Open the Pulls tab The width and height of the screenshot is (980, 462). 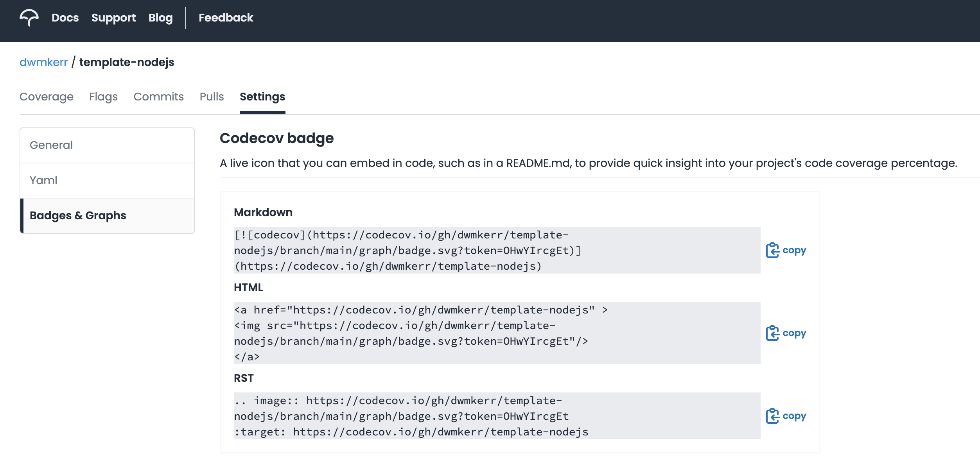pos(212,97)
